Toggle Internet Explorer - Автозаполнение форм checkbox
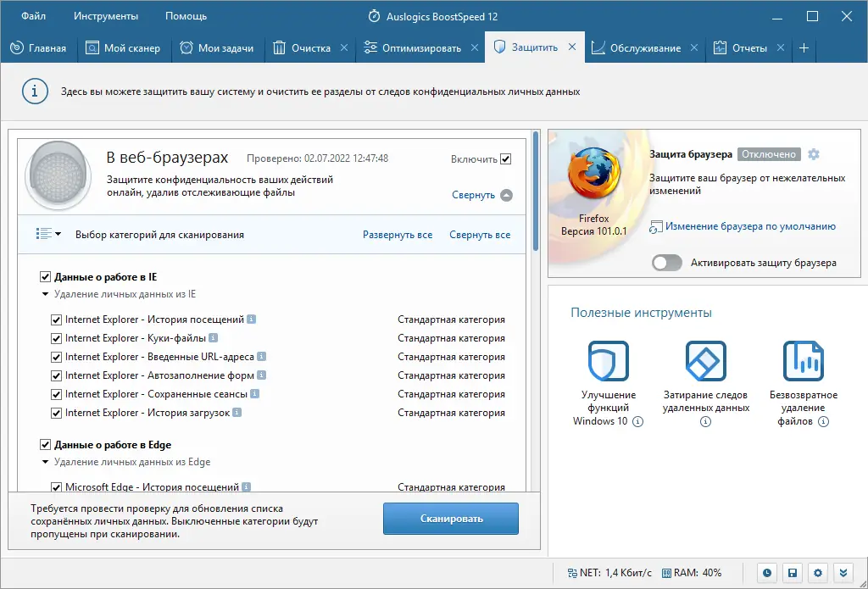The image size is (868, 589). click(x=56, y=376)
